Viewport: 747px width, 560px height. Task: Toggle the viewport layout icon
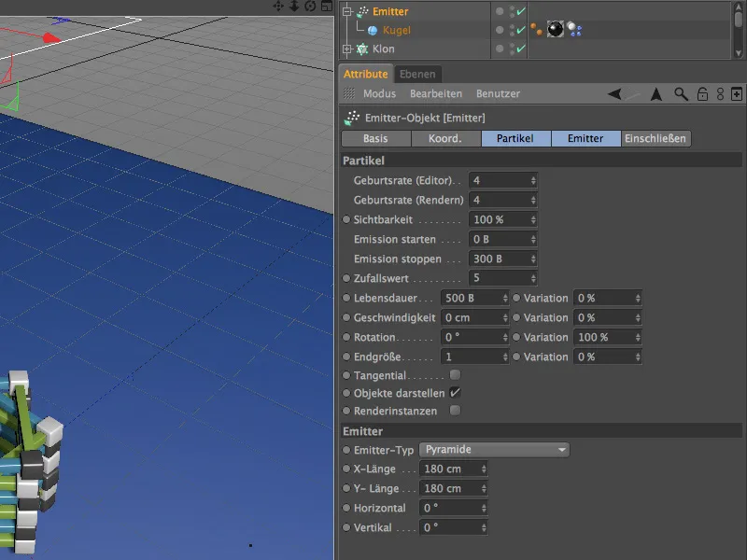(x=326, y=6)
